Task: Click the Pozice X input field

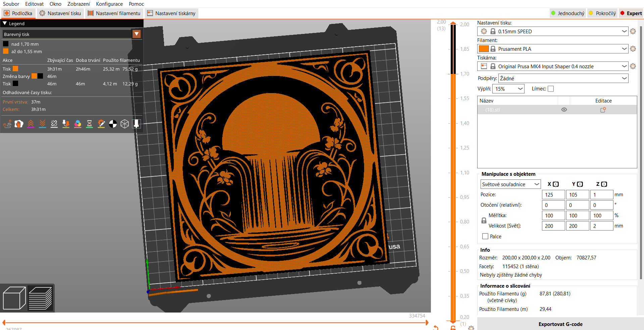Action: tap(553, 195)
